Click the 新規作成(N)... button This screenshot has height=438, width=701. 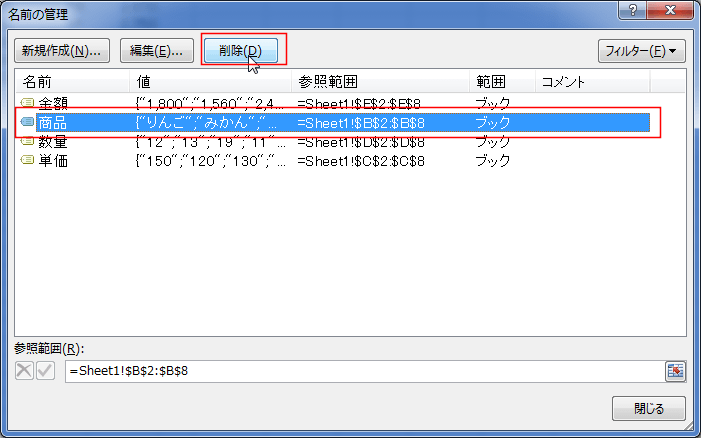coord(62,51)
